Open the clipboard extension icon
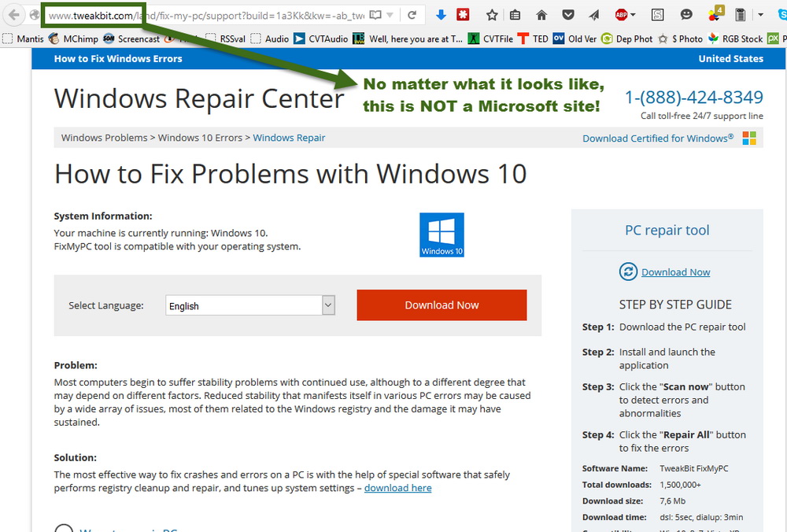 (741, 14)
